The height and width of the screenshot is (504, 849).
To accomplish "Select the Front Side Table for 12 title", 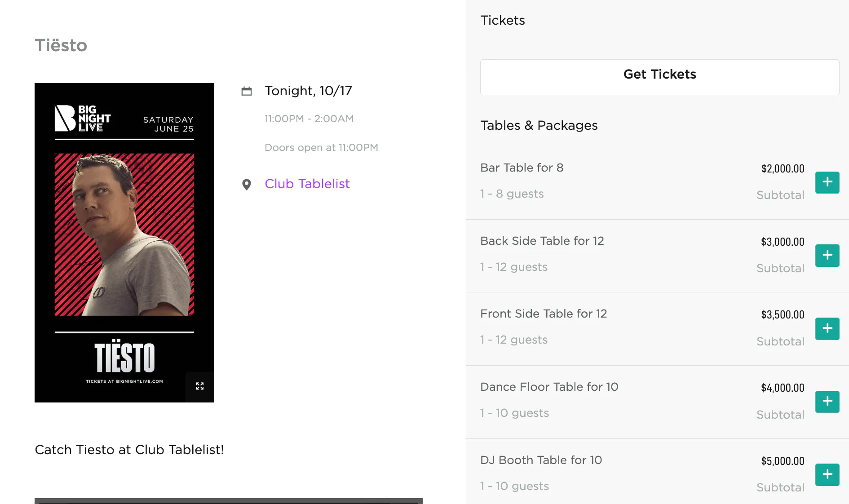I will [x=544, y=314].
